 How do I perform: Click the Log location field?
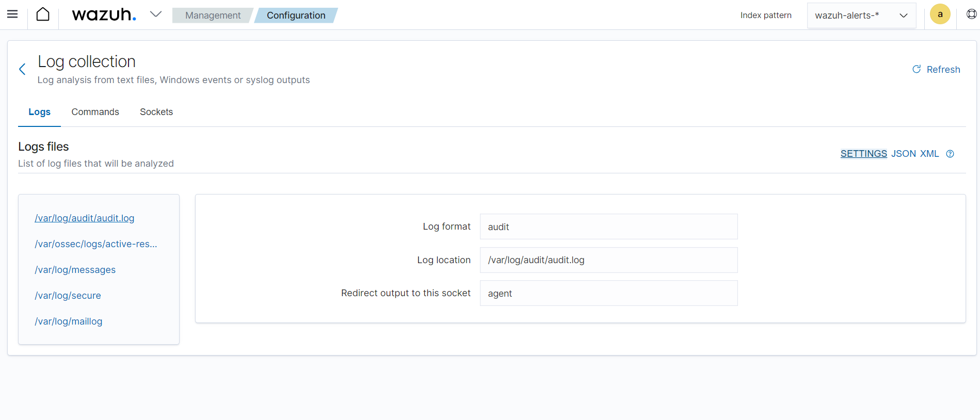pos(608,260)
